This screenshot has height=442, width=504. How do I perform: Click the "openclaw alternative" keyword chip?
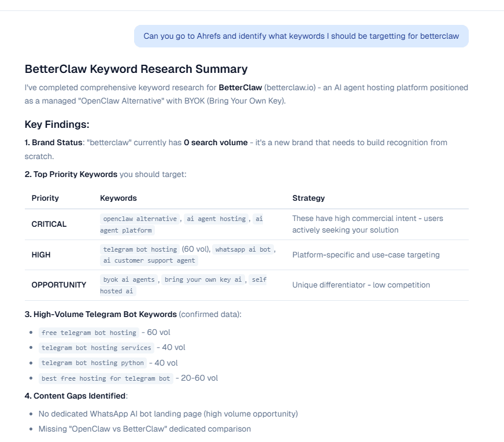coord(140,219)
